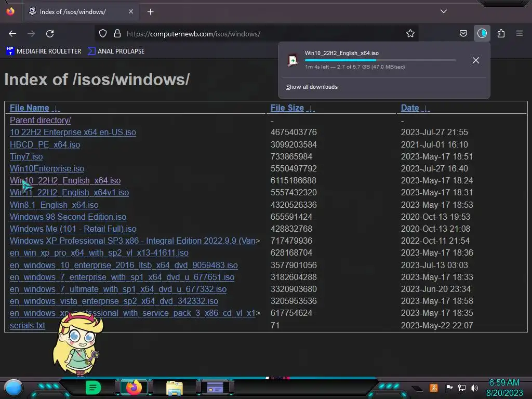The height and width of the screenshot is (399, 532).
Task: Download Tiny7.iso
Action: (x=26, y=156)
